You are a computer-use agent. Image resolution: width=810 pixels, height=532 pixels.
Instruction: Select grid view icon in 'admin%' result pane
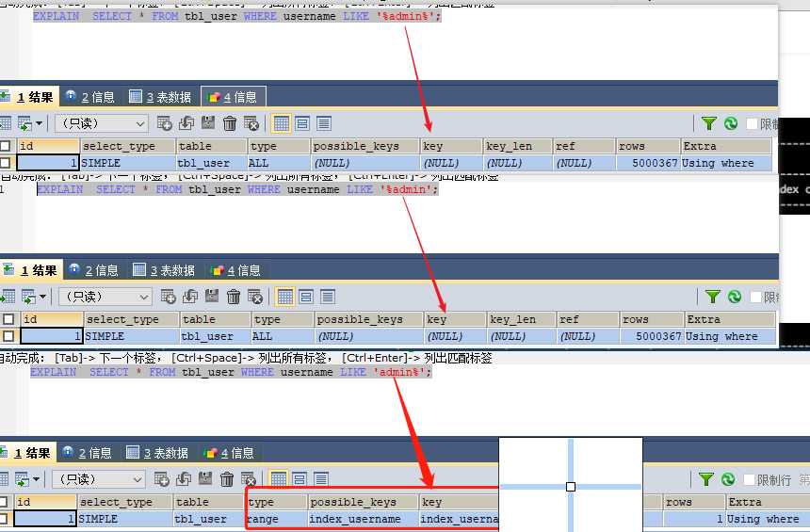coord(279,479)
